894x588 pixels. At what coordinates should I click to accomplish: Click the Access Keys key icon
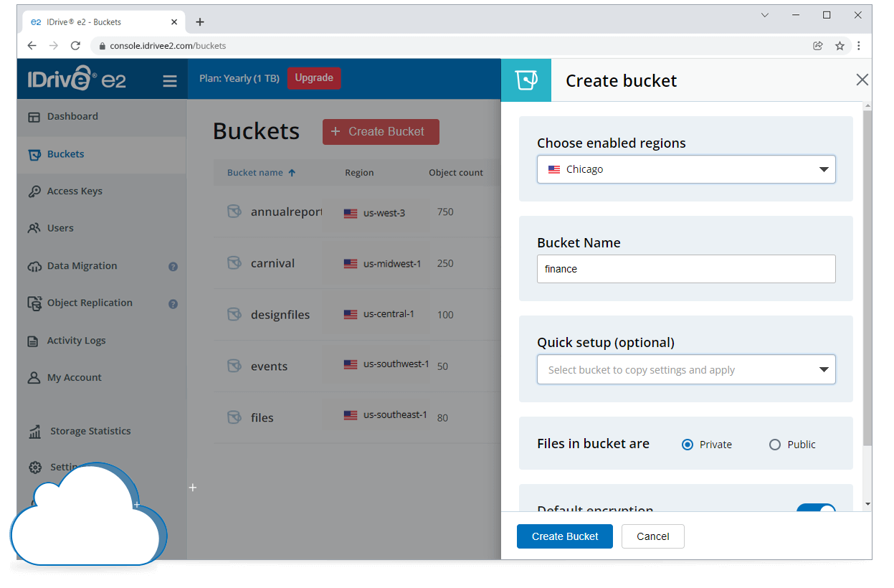pos(34,191)
